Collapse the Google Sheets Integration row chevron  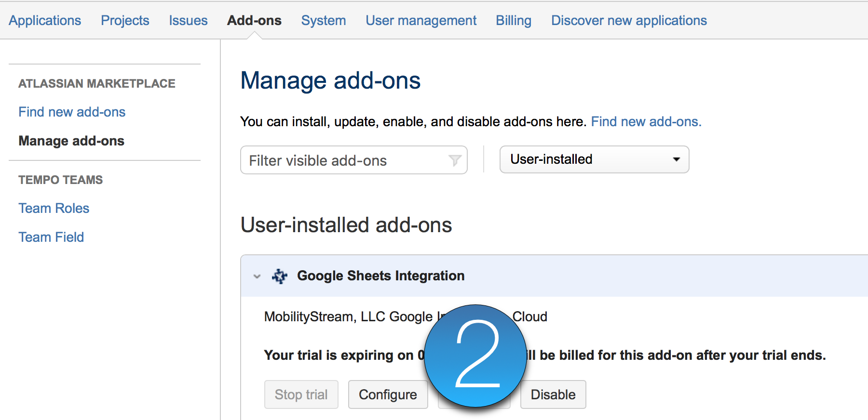pos(257,276)
